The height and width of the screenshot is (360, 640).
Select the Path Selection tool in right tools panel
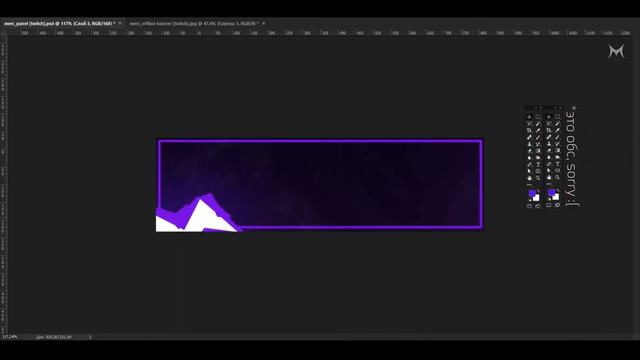[549, 171]
